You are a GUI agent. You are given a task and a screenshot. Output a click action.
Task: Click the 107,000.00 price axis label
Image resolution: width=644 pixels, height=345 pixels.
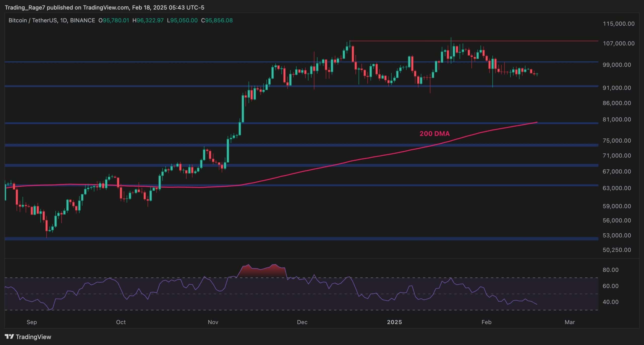619,44
